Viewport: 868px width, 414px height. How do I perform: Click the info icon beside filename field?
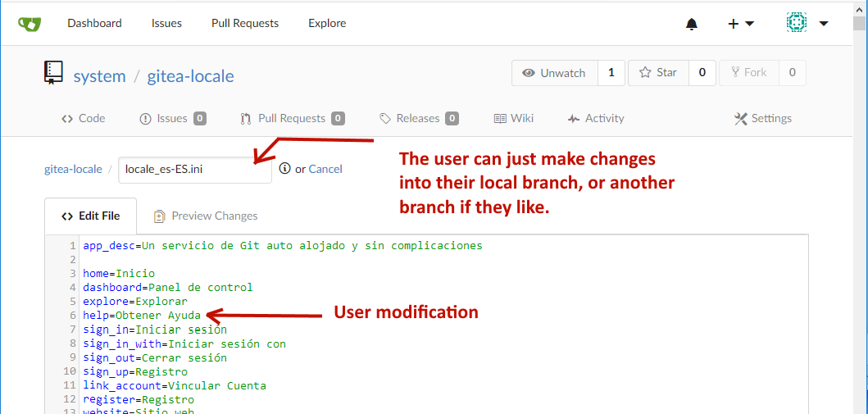click(x=284, y=168)
